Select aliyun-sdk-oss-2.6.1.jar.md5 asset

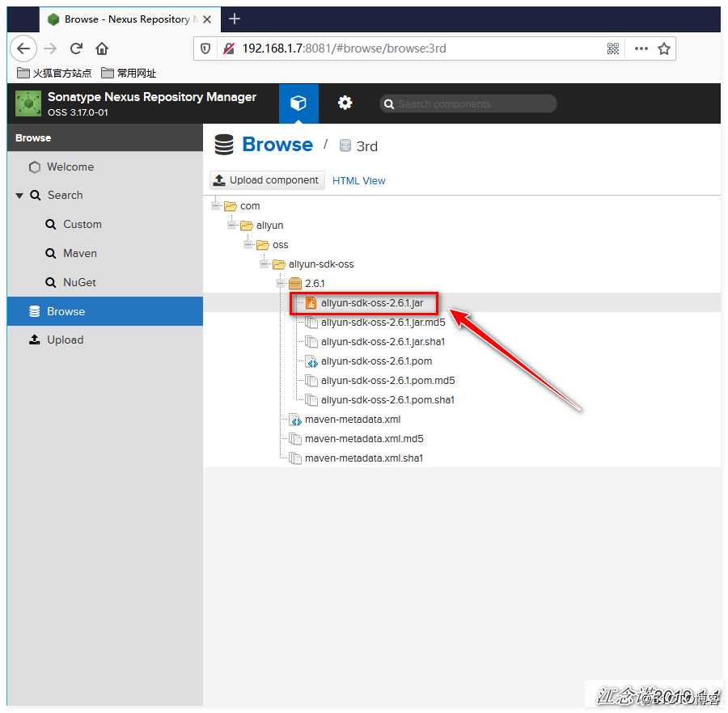375,323
